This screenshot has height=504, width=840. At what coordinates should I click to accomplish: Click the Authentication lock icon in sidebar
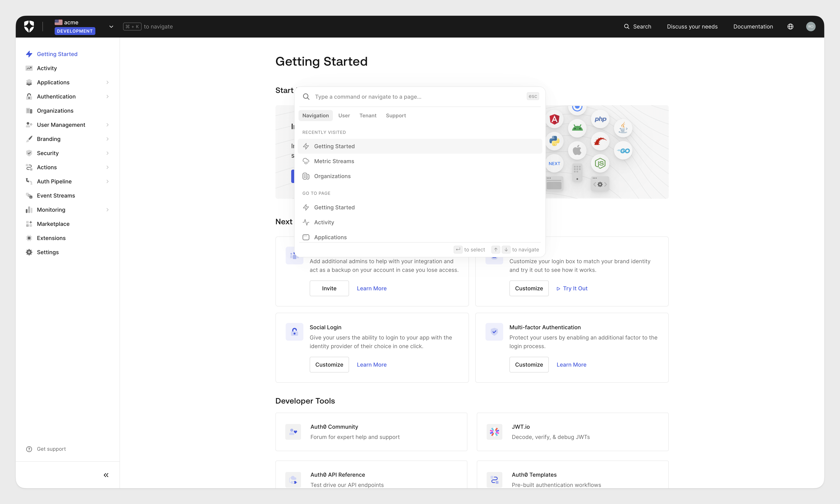(29, 97)
